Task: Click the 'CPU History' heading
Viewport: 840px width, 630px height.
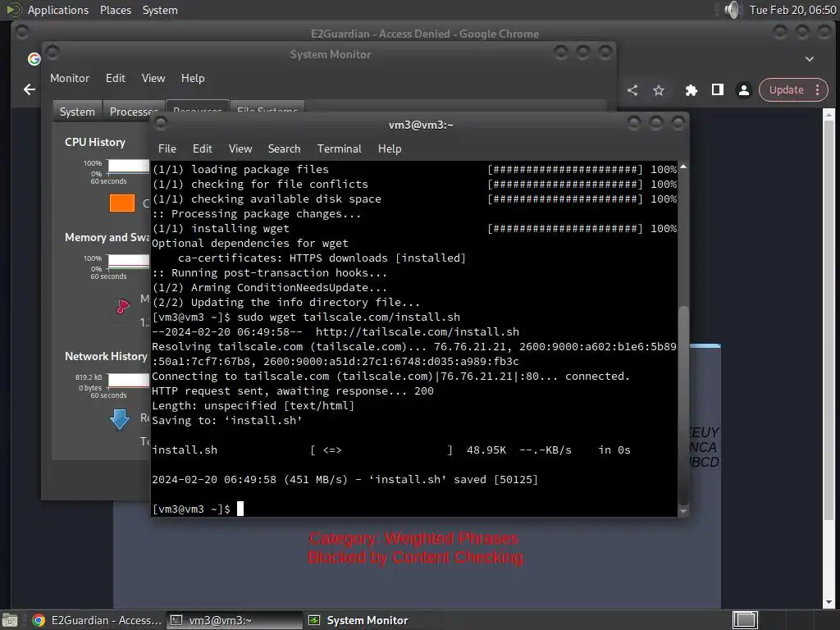Action: coord(95,143)
